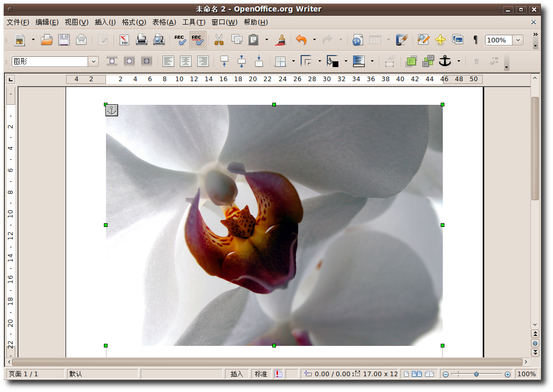Screen dimensions: 553x392
Task: Click the Cut scissors icon
Action: coord(219,40)
